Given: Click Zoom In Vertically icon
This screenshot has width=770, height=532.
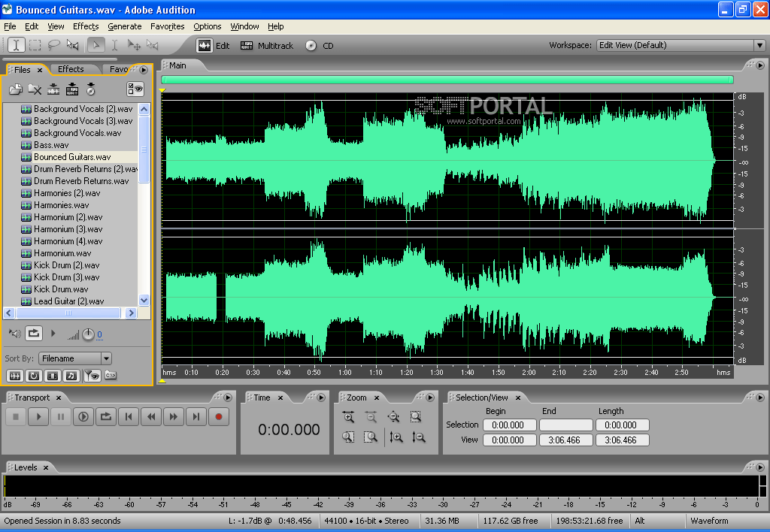Looking at the screenshot, I should [x=396, y=437].
